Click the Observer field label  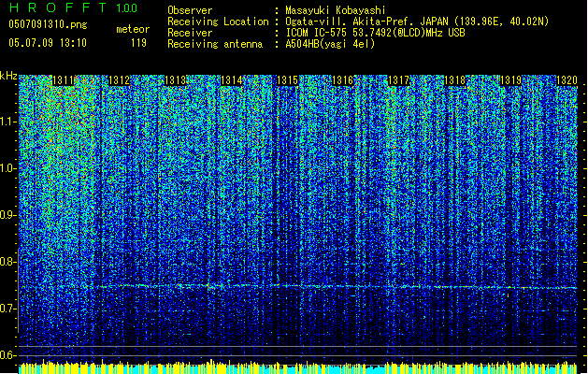pos(190,10)
